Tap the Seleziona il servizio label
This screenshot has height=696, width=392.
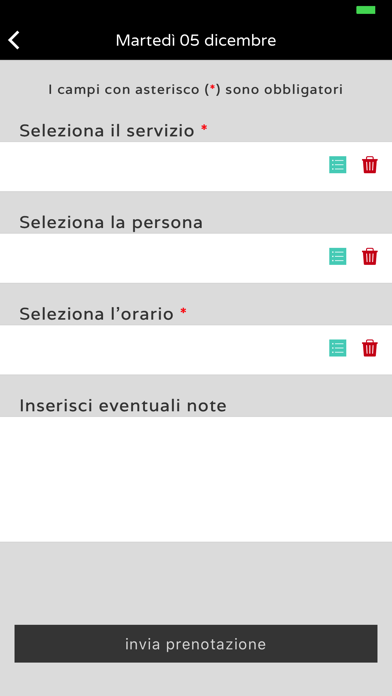pos(107,130)
